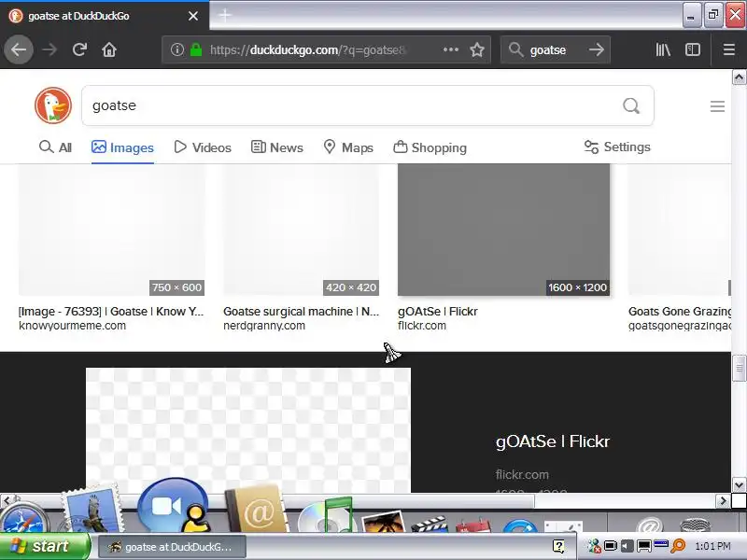Switch to the Shopping tab

430,147
